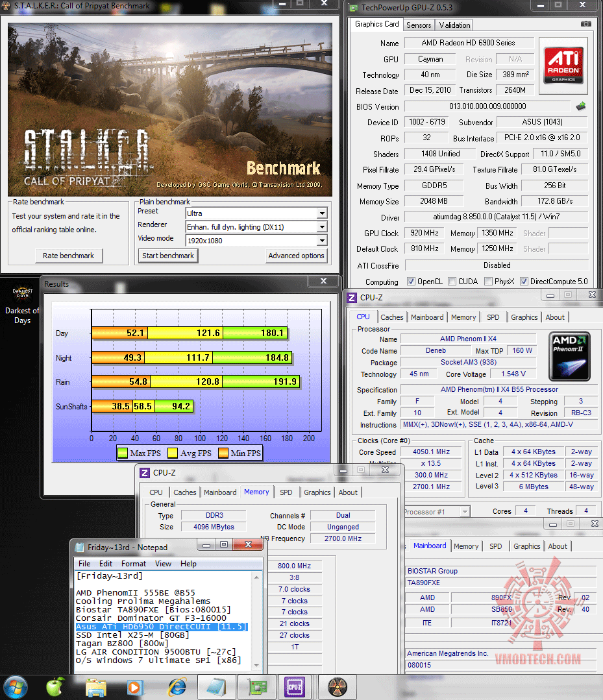603x700 pixels.
Task: Open the Edit menu in Notepad
Action: (105, 563)
